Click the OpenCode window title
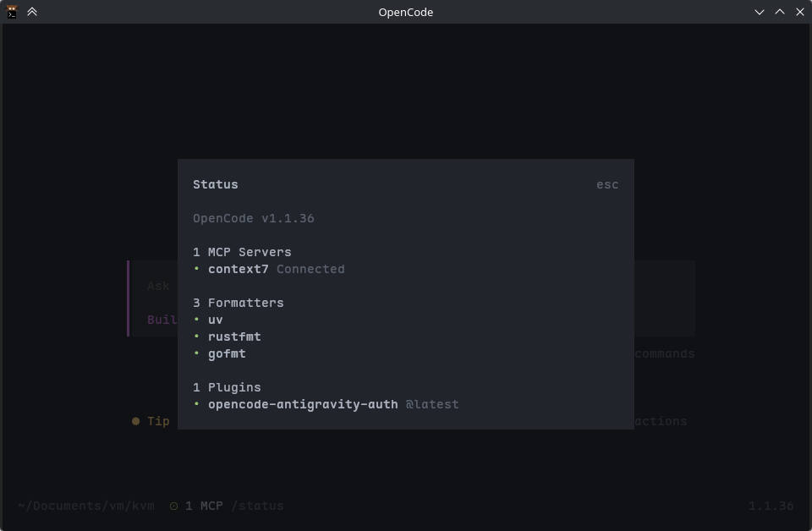The width and height of the screenshot is (812, 531). pos(405,12)
